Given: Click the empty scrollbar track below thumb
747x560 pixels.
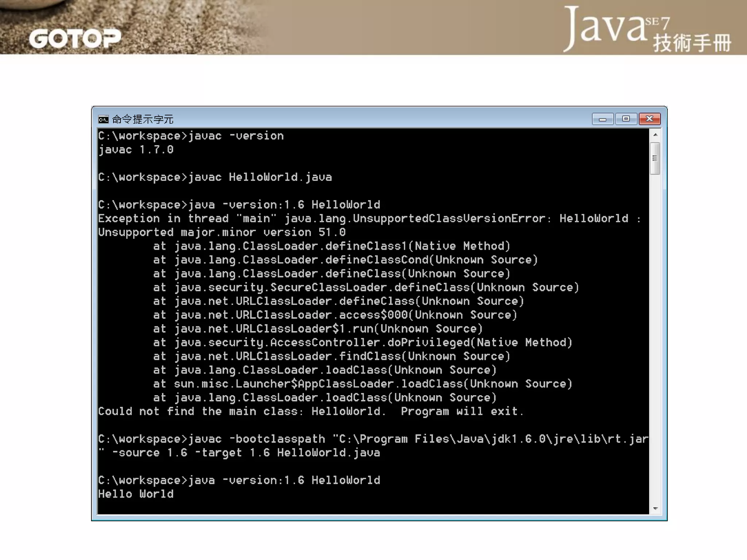Looking at the screenshot, I should click(655, 328).
